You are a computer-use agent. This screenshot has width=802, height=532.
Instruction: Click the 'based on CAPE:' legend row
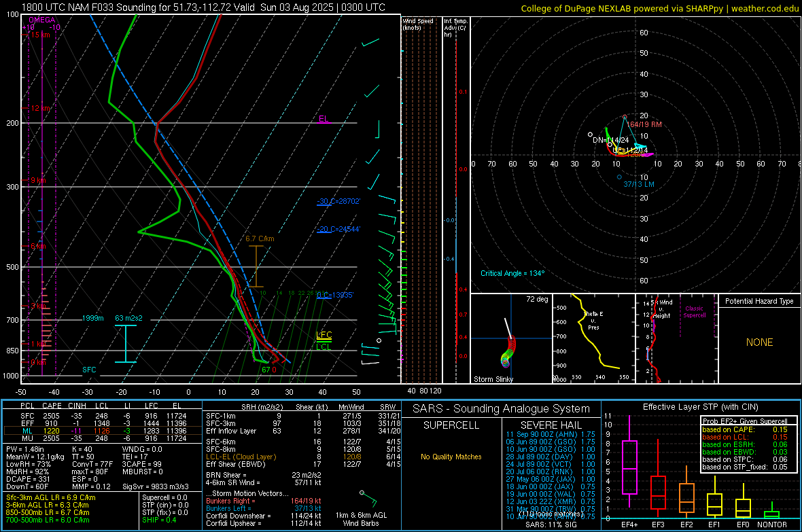[x=745, y=429]
